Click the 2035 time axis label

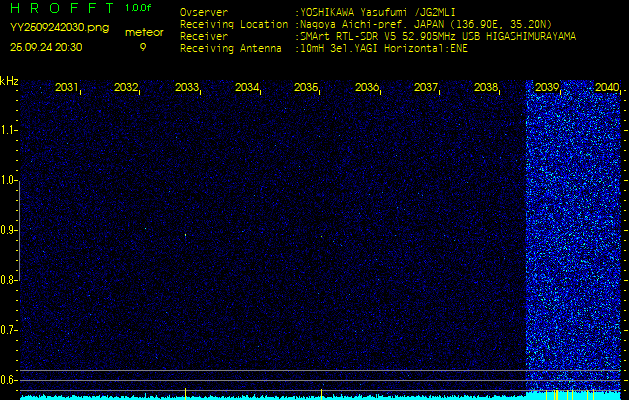click(307, 88)
